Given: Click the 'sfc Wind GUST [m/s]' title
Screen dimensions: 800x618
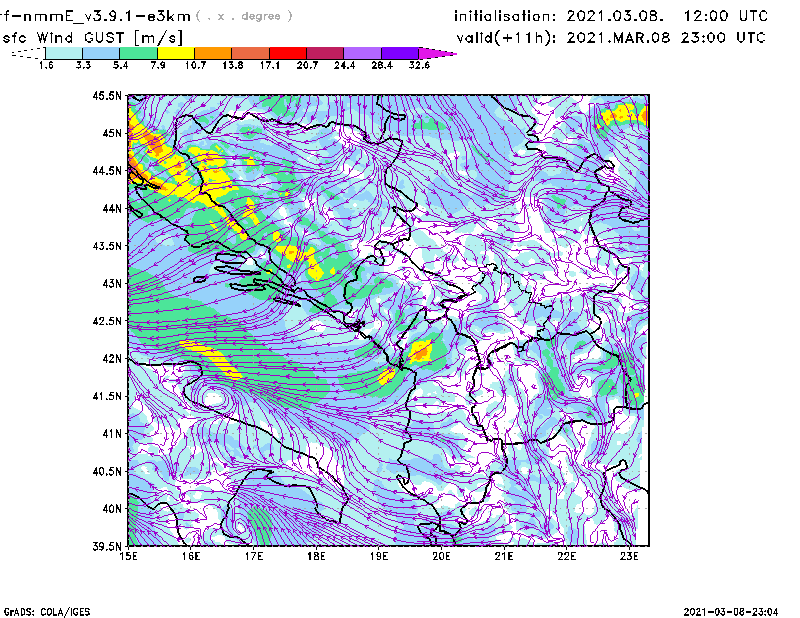Looking at the screenshot, I should pyautogui.click(x=92, y=37).
